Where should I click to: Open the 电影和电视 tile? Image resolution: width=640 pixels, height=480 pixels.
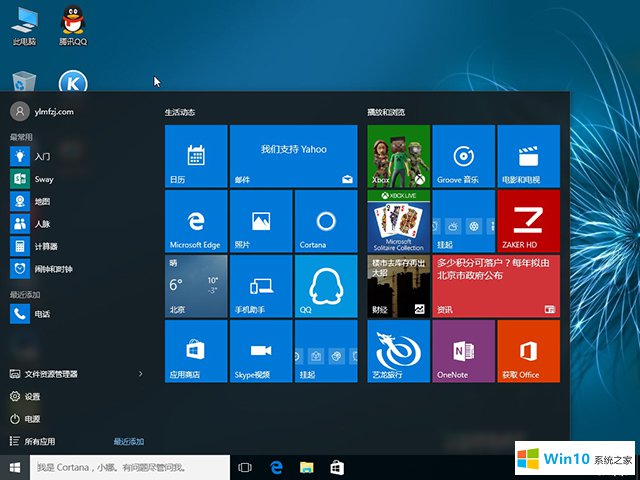click(x=527, y=156)
